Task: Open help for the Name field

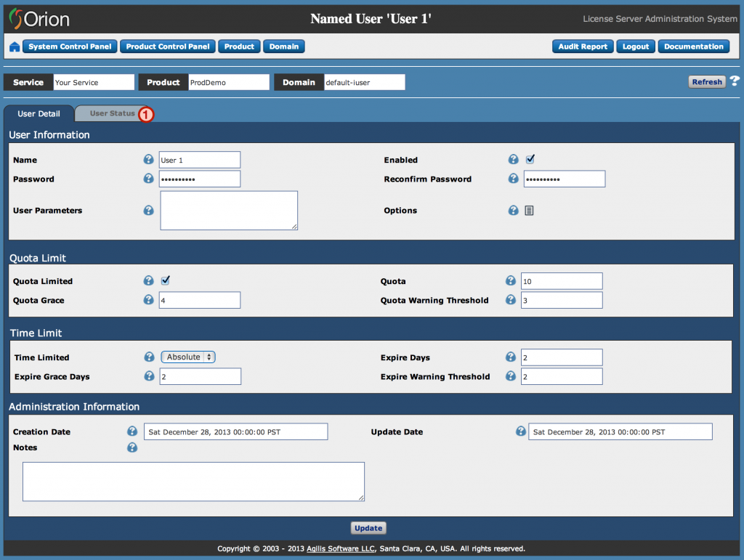Action: click(148, 159)
